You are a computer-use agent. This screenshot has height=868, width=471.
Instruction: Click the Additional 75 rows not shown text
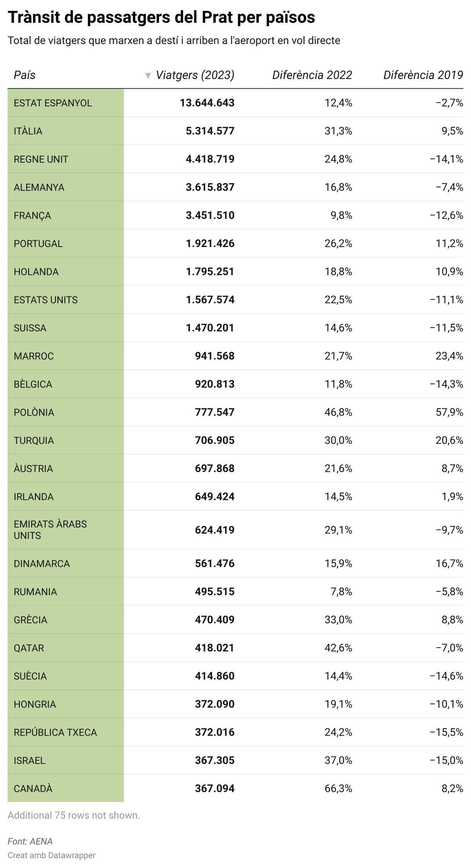(74, 815)
